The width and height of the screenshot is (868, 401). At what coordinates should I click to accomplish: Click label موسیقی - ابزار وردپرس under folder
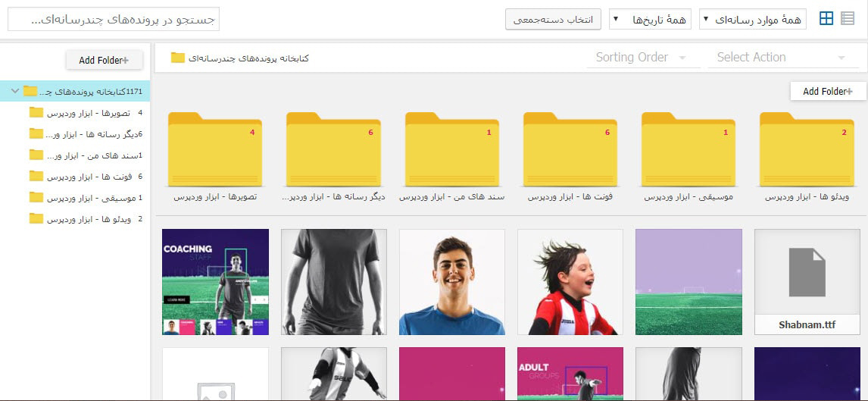[x=688, y=197]
